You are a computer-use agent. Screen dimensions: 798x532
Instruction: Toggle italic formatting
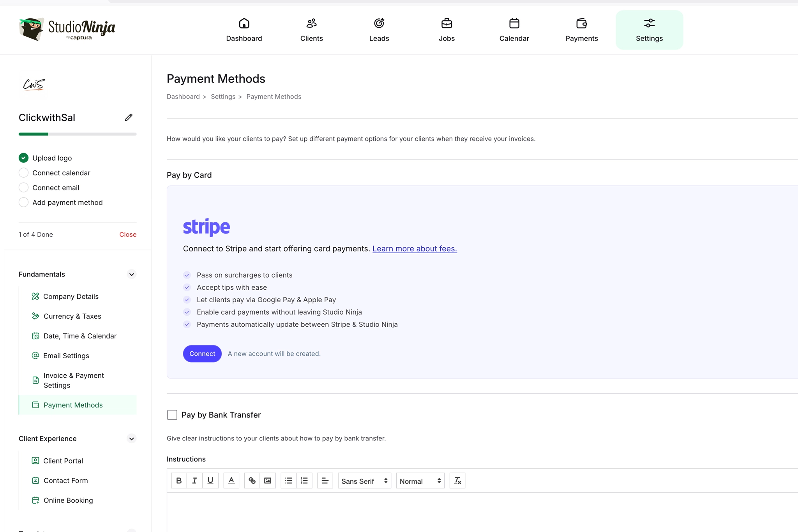pos(194,481)
